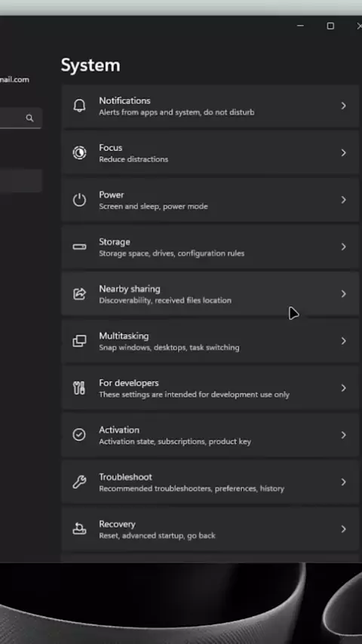Click the Storage drive icon
Screen dimensions: 362x644
(x=79, y=247)
